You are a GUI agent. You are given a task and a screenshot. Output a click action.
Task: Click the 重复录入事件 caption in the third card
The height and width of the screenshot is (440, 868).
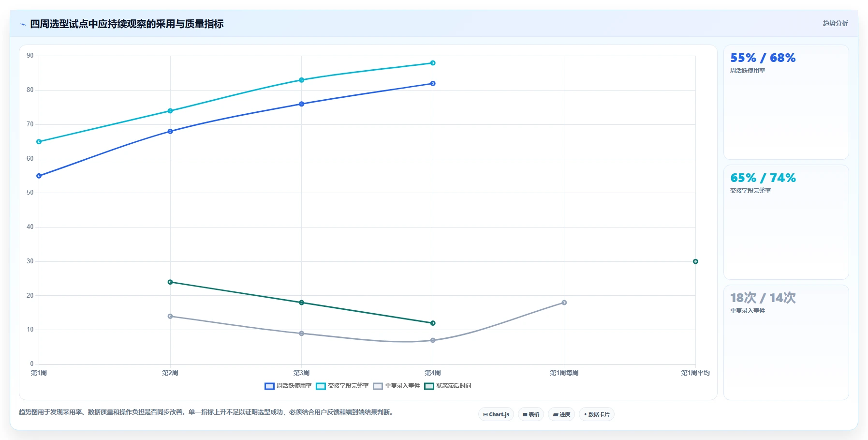(748, 311)
